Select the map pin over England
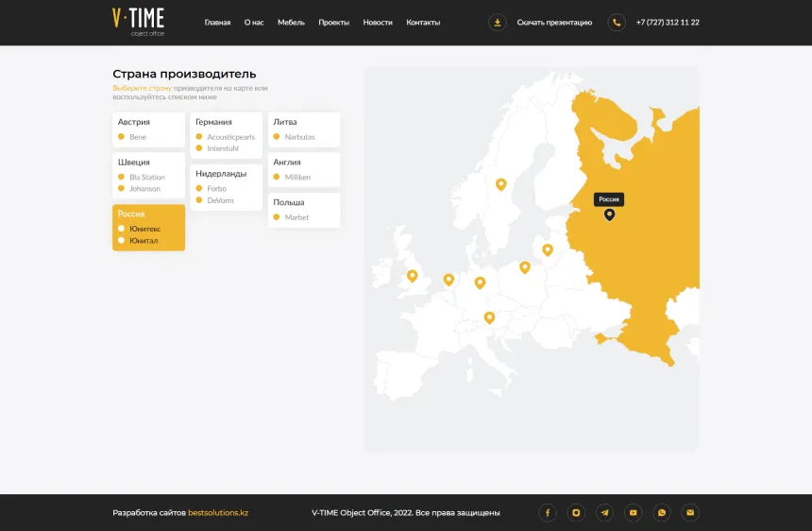 click(x=413, y=276)
